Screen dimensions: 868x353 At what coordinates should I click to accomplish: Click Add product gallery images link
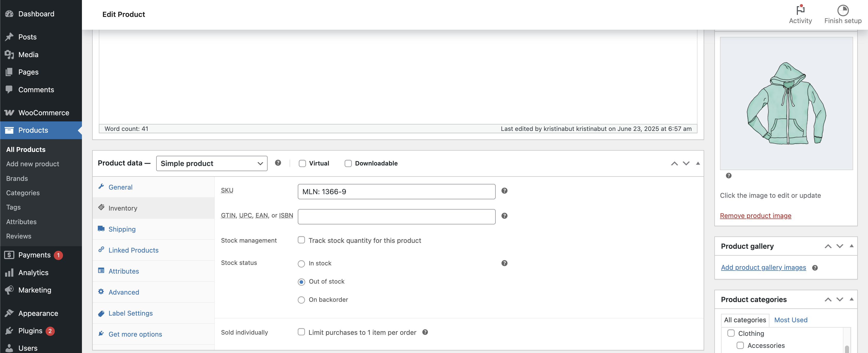tap(763, 267)
